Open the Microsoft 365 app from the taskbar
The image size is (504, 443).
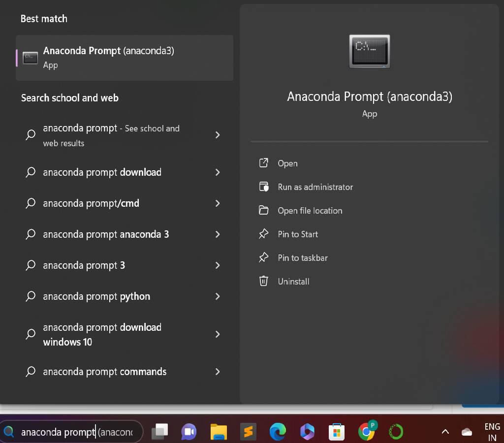click(307, 432)
